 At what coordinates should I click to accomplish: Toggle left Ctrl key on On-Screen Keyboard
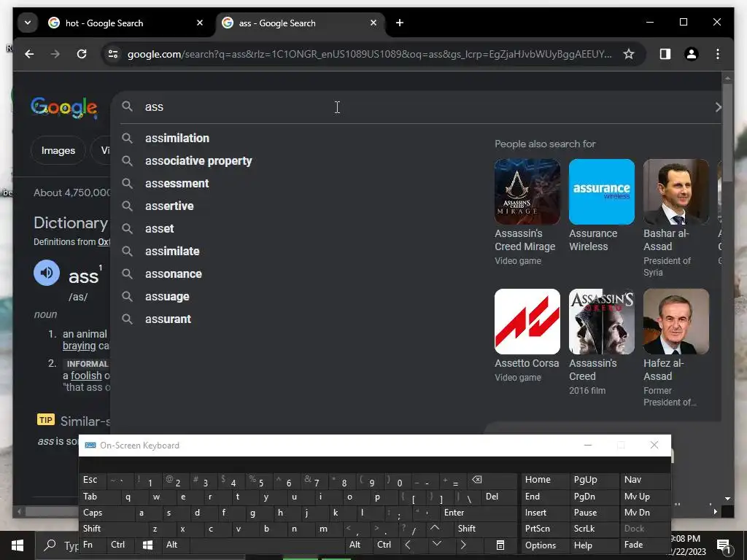pos(120,545)
